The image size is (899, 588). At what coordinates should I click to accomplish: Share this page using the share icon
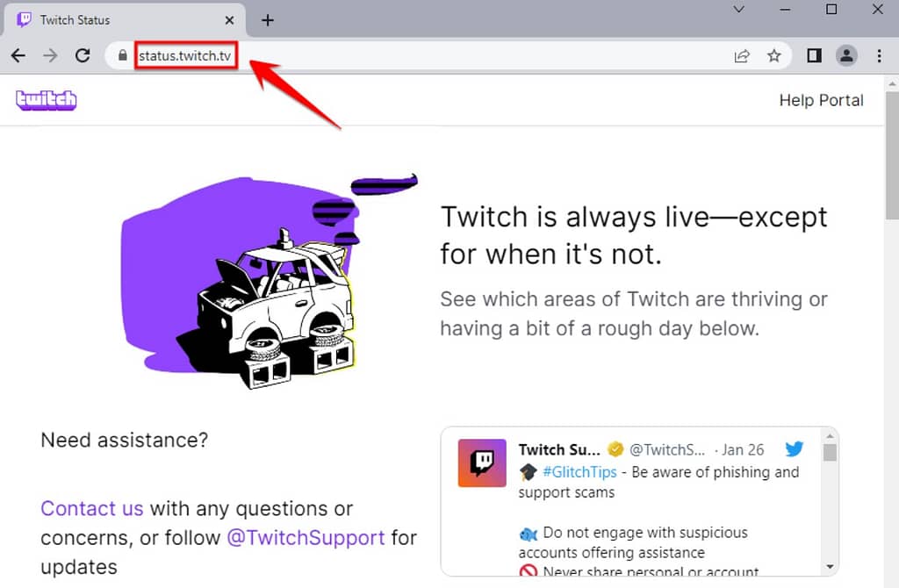click(742, 55)
